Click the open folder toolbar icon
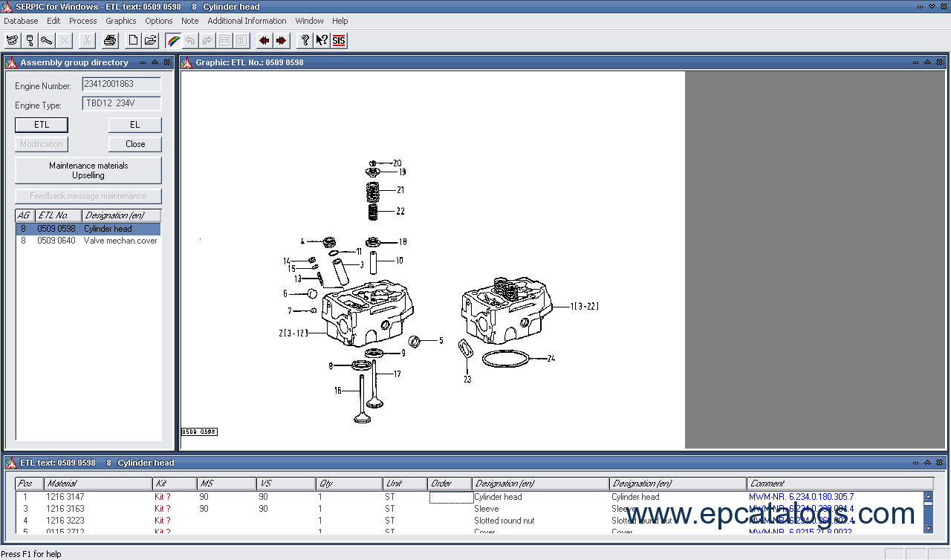 151,40
